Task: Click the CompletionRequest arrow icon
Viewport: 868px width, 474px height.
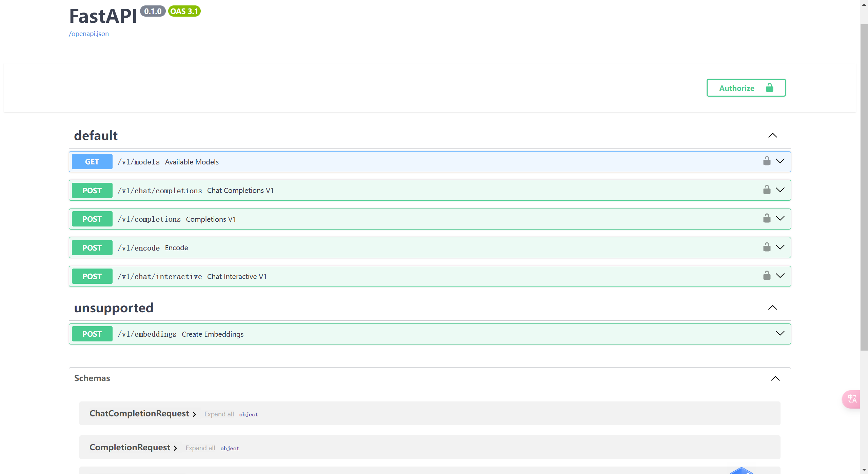Action: tap(175, 448)
